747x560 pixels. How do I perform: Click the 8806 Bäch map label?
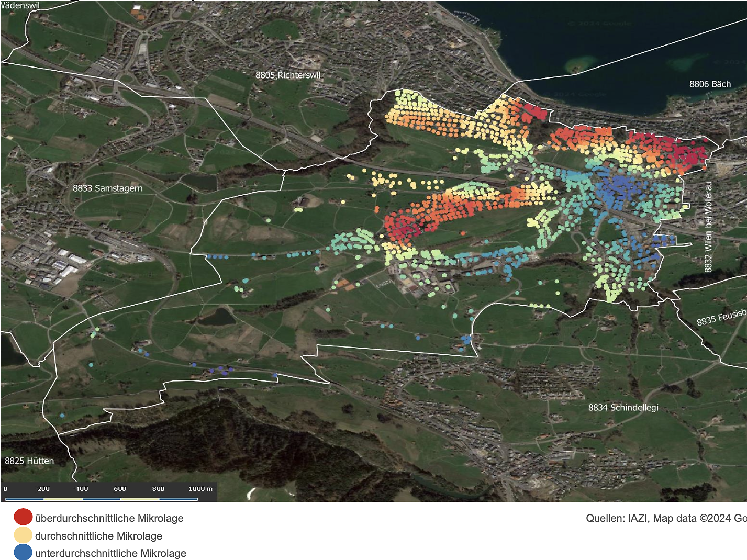pos(709,84)
